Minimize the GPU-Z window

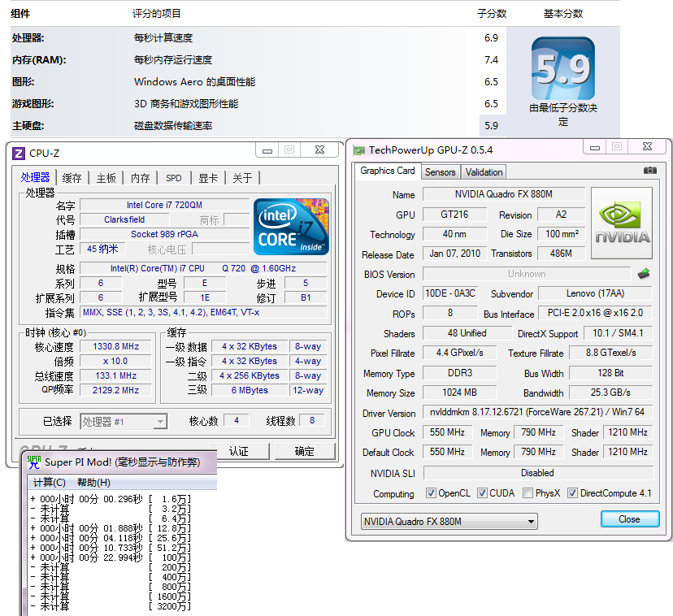[x=594, y=147]
